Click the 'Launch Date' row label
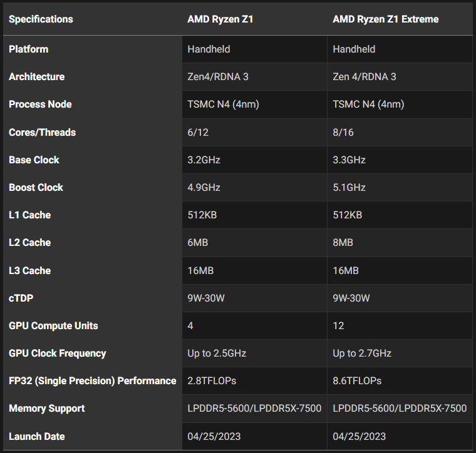This screenshot has width=476, height=453. pos(37,436)
